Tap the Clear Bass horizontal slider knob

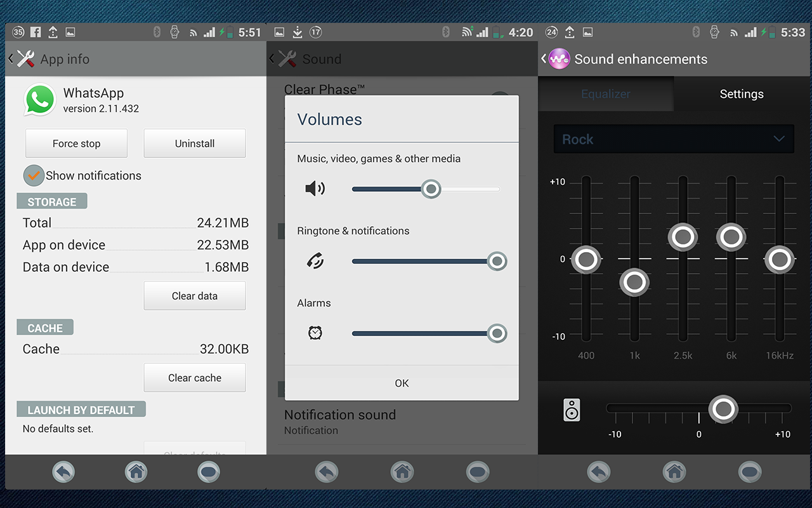(x=723, y=409)
